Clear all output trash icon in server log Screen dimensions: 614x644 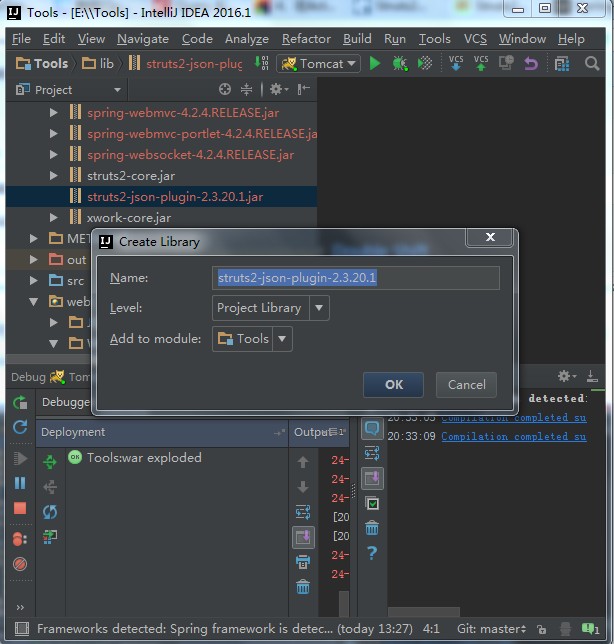303,587
